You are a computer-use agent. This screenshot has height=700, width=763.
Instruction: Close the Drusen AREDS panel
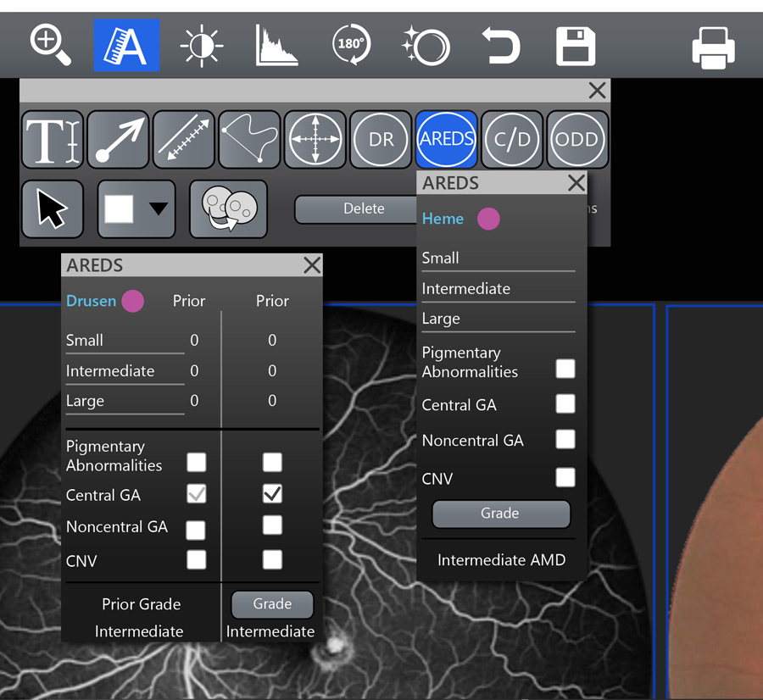click(x=312, y=265)
